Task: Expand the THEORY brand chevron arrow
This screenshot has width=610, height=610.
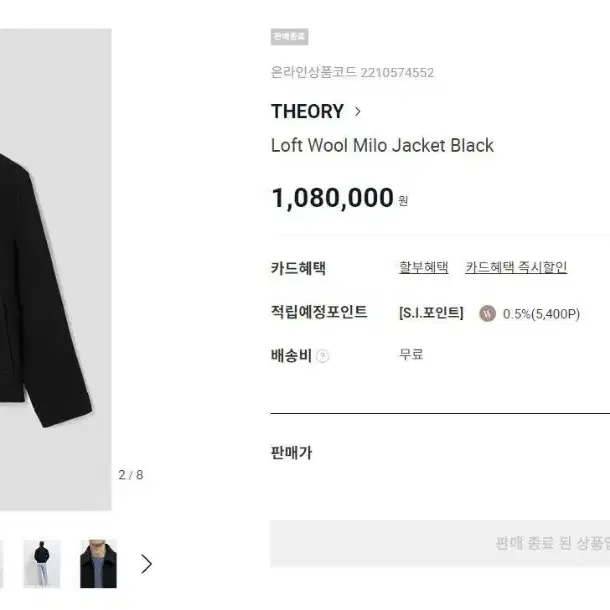Action: (x=358, y=112)
